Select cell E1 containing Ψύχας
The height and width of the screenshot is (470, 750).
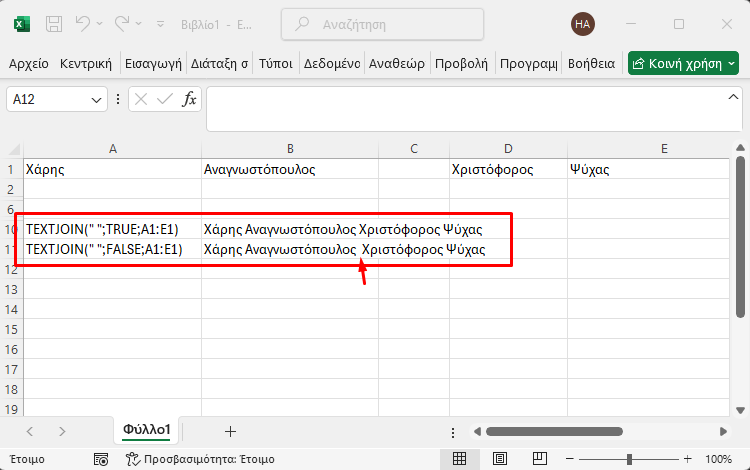[x=649, y=169]
